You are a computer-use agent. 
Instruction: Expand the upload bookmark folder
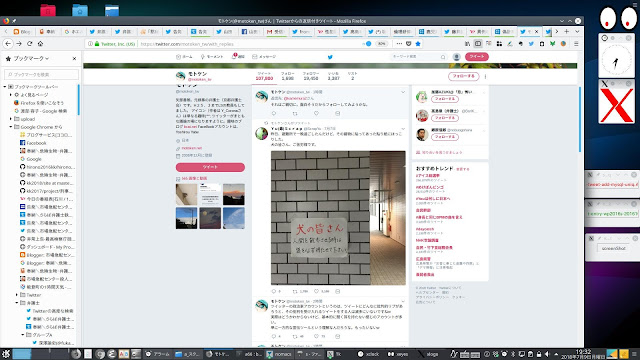point(11,119)
